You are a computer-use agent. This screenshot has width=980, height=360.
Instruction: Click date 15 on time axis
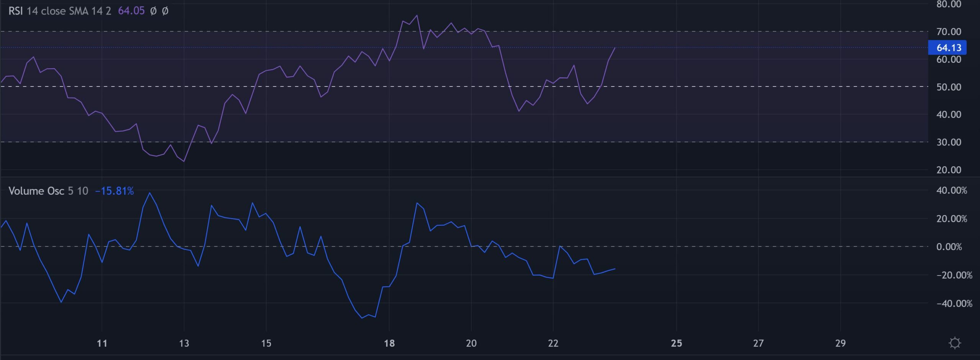(x=266, y=343)
